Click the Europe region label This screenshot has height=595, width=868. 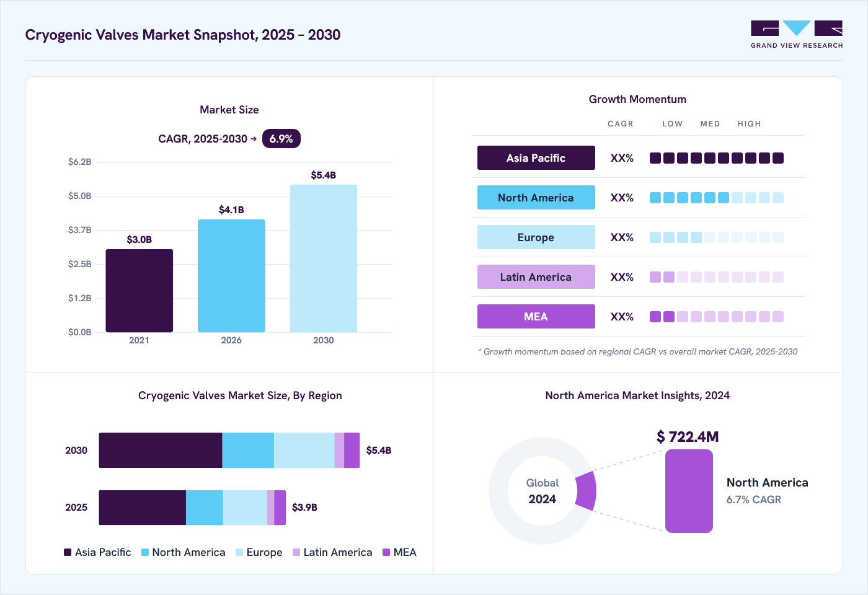(x=536, y=237)
